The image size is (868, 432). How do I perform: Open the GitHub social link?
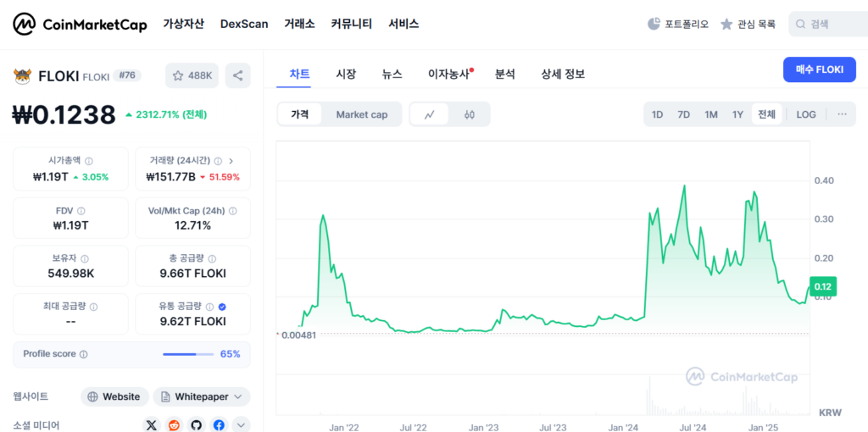[x=197, y=425]
